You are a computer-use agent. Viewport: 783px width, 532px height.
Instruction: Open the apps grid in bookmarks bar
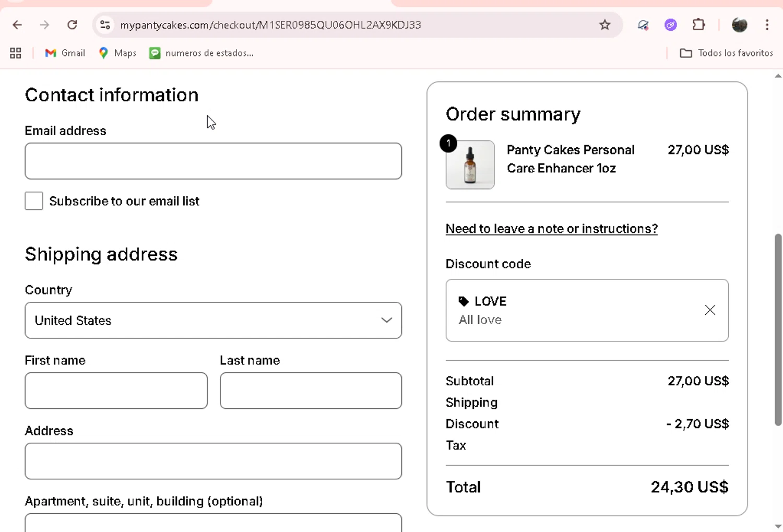[x=16, y=53]
